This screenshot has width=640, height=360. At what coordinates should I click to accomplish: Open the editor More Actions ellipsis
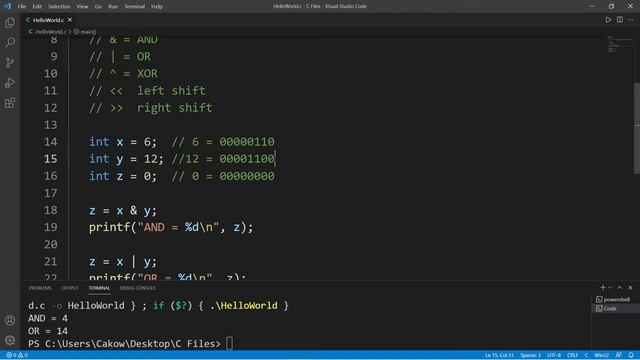point(631,20)
